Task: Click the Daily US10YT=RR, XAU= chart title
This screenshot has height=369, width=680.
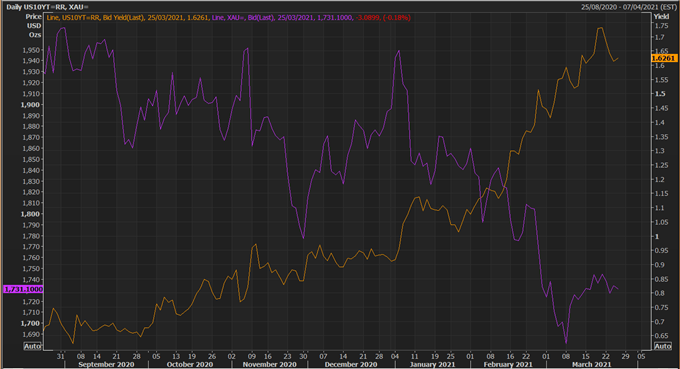Action: (47, 7)
